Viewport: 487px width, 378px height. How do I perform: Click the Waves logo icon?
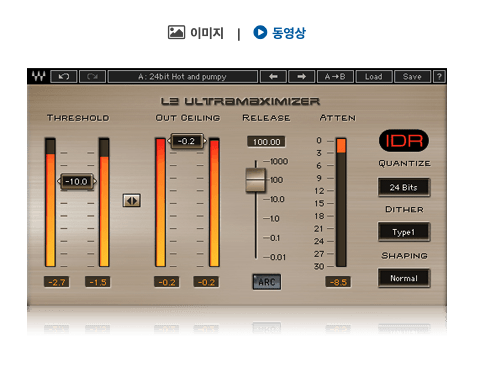pos(38,76)
